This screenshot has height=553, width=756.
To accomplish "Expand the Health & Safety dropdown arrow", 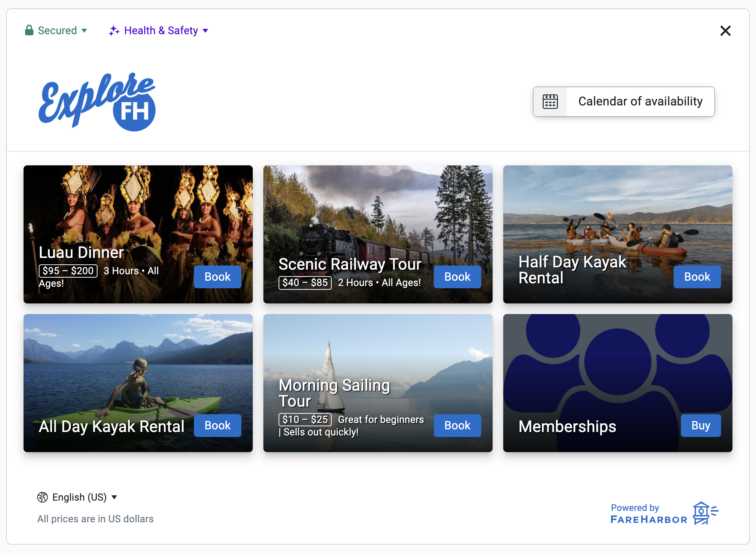I will point(205,31).
